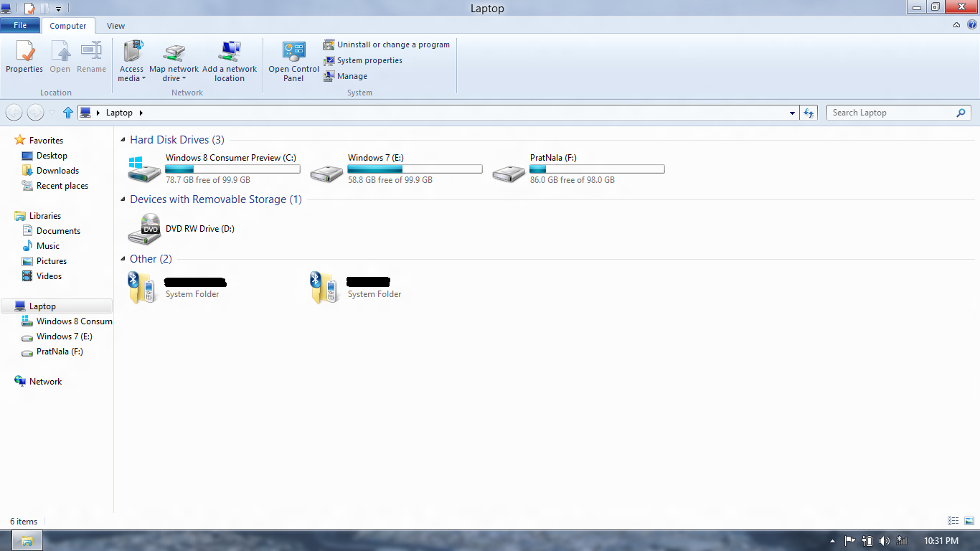Choose Add a network location
The width and height of the screenshot is (980, 551).
[x=230, y=61]
